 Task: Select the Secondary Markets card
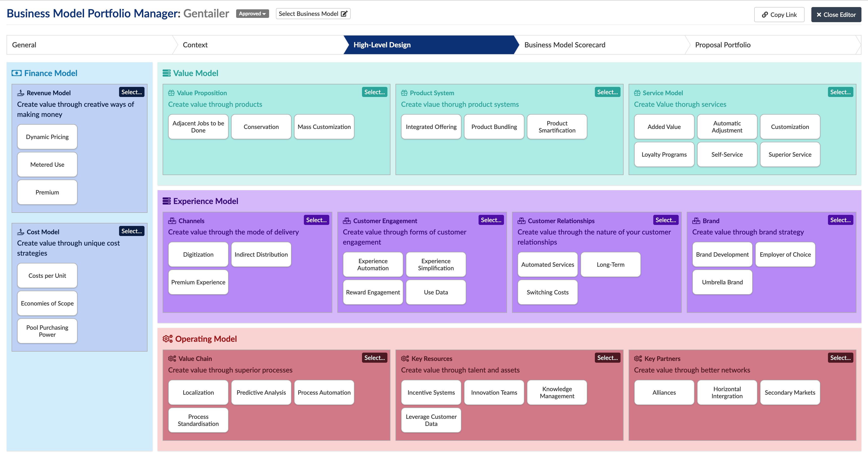(x=790, y=392)
